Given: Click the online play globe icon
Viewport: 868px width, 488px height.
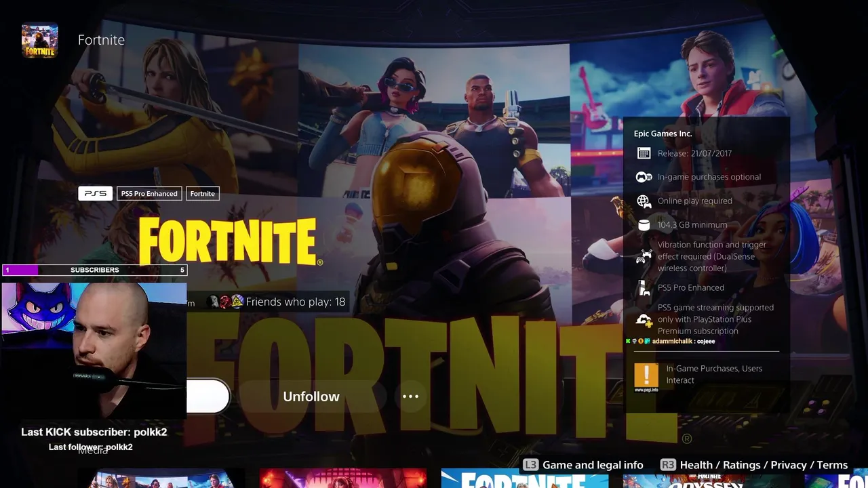Looking at the screenshot, I should pos(644,201).
